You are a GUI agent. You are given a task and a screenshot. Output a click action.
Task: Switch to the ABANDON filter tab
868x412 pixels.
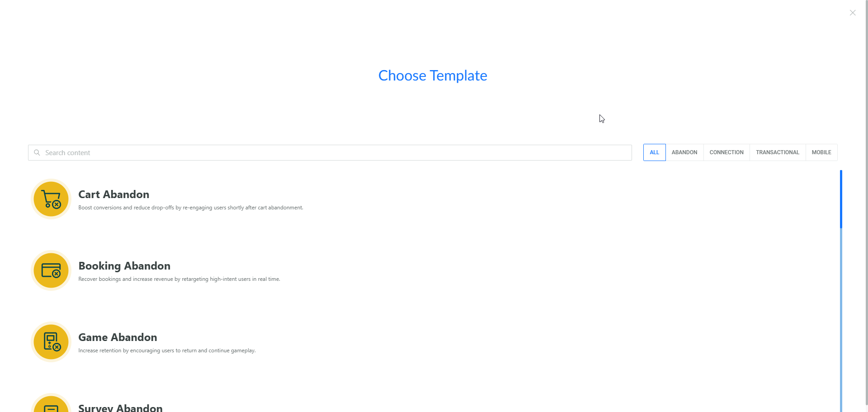click(684, 152)
